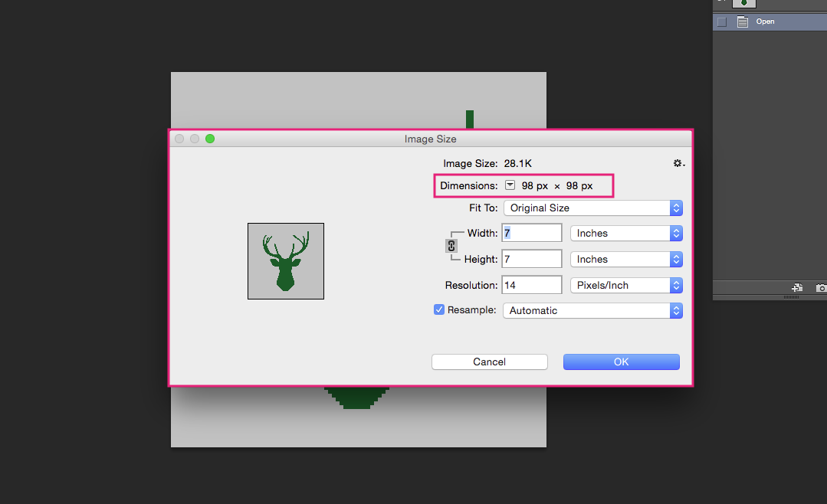Open the Image Size gear settings menu

click(679, 163)
